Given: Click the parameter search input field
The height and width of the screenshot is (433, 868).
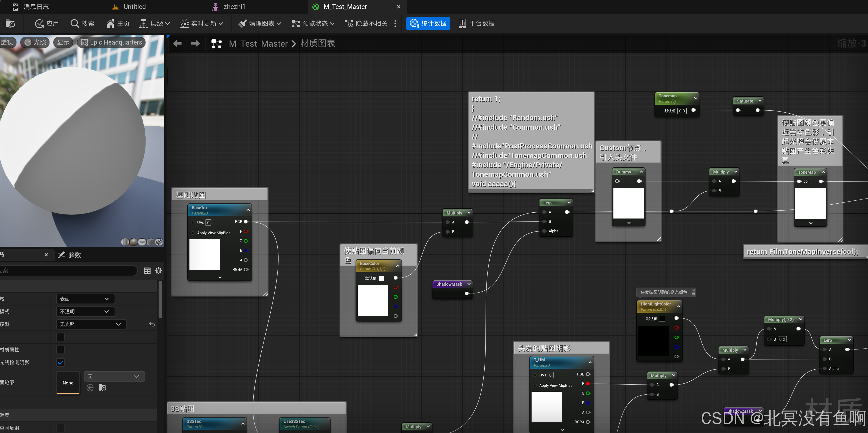Looking at the screenshot, I should pyautogui.click(x=67, y=271).
